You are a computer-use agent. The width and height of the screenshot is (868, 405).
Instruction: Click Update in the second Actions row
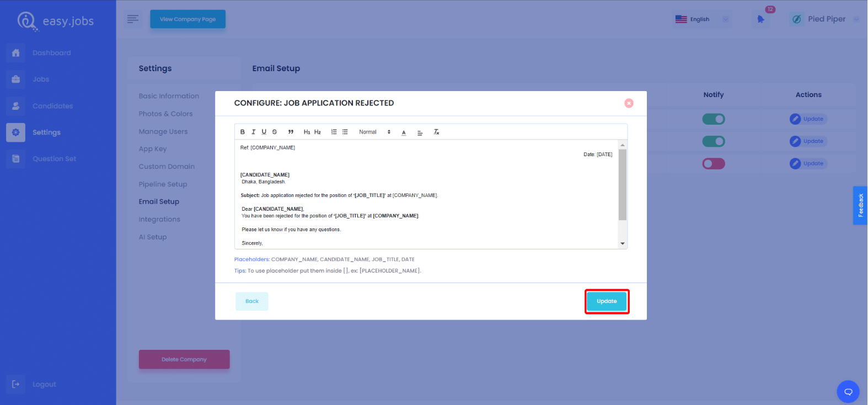point(808,141)
